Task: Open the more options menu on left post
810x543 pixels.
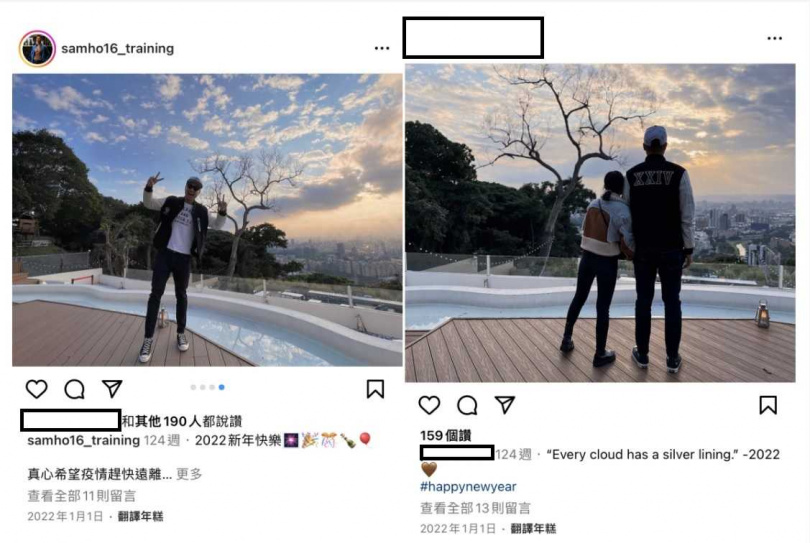Action: [x=382, y=48]
